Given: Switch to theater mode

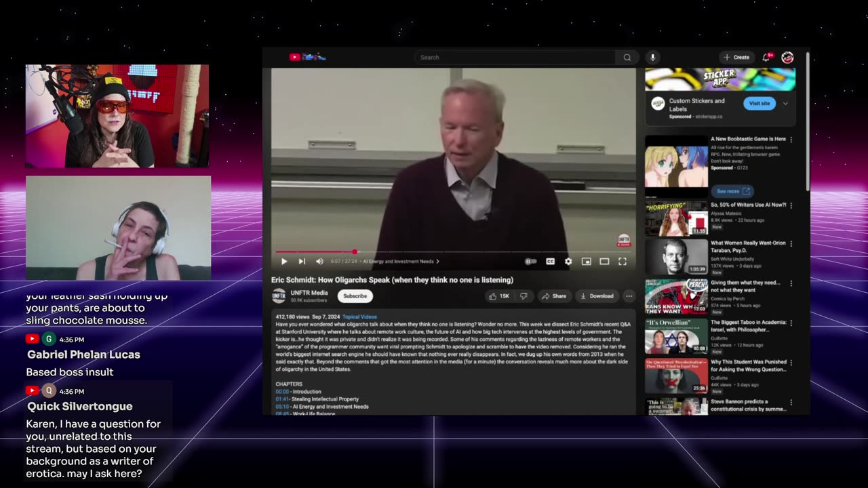Looking at the screenshot, I should point(604,262).
